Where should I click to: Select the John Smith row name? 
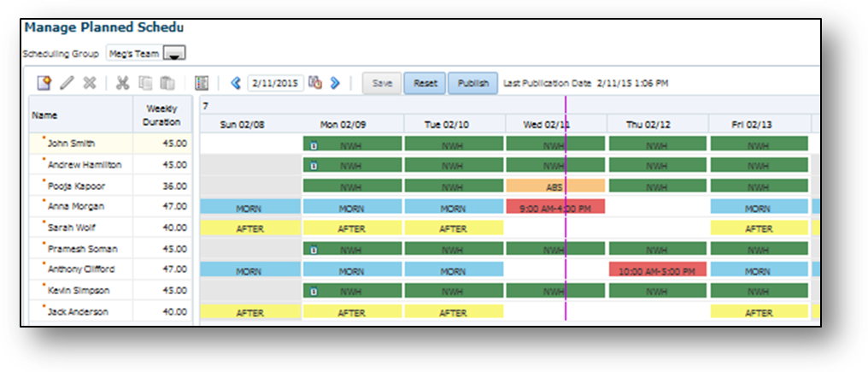click(x=70, y=144)
